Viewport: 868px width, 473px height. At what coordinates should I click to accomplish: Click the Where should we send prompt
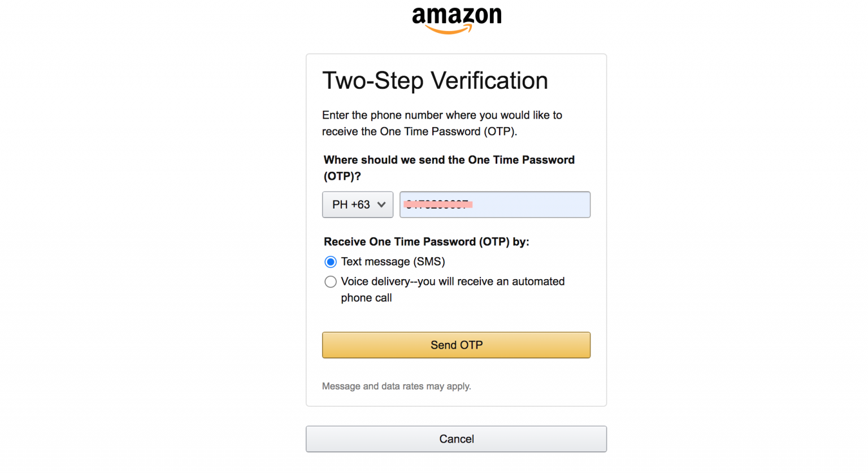[x=448, y=167]
